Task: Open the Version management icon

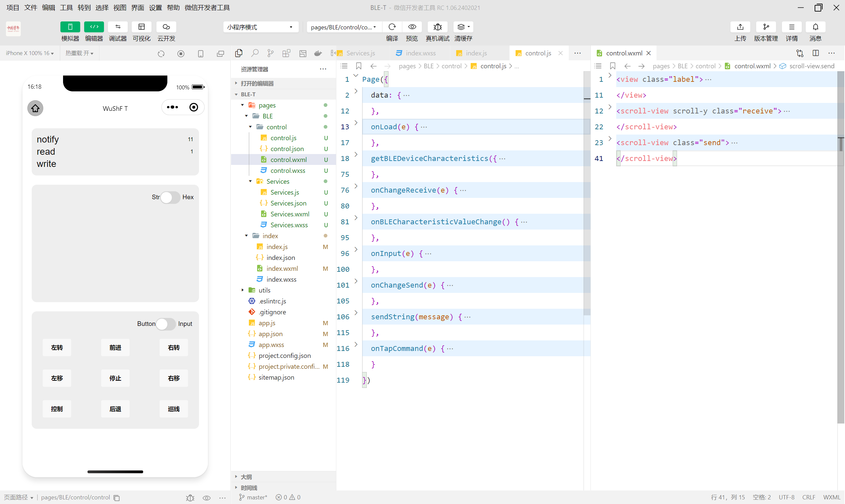Action: [x=766, y=27]
